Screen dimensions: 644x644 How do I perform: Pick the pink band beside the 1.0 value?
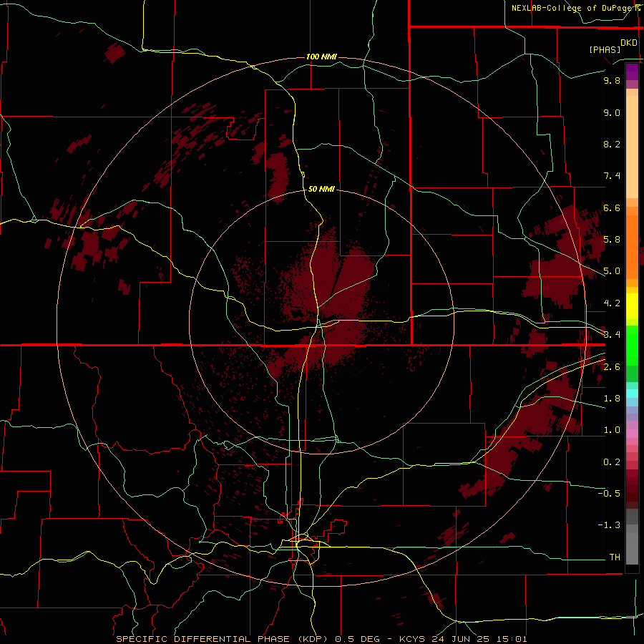click(x=632, y=433)
